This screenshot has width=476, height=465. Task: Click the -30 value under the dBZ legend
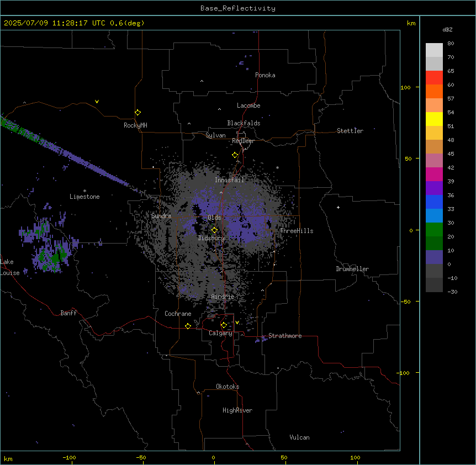point(452,292)
